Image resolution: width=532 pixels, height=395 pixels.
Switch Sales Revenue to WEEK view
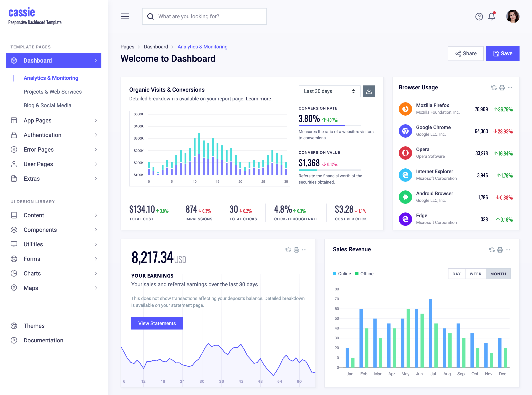tap(475, 274)
